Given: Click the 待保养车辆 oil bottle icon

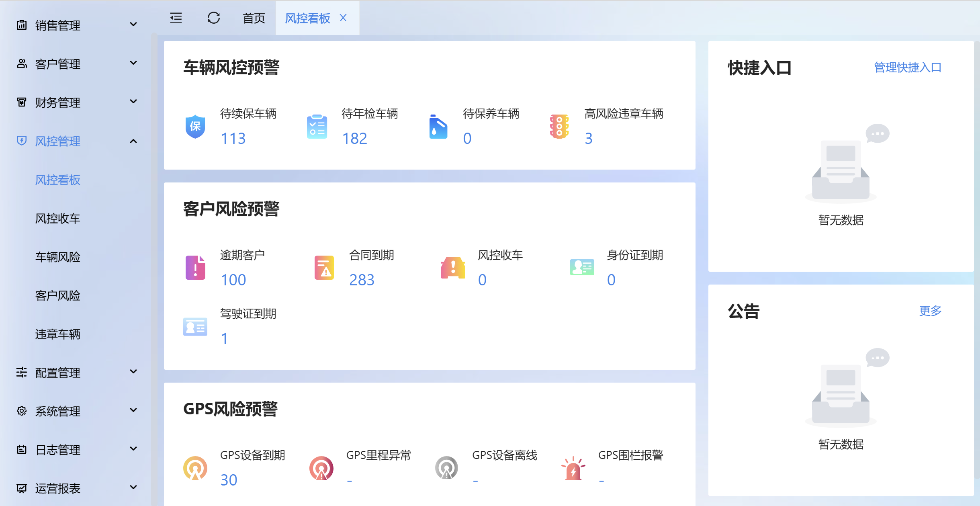Looking at the screenshot, I should (x=438, y=127).
